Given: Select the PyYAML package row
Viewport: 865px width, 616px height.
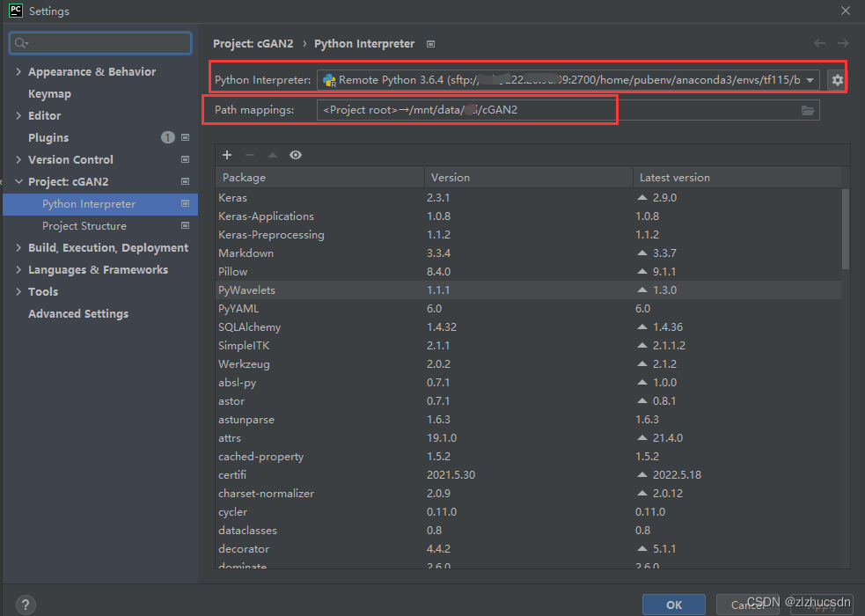Looking at the screenshot, I should 528,308.
